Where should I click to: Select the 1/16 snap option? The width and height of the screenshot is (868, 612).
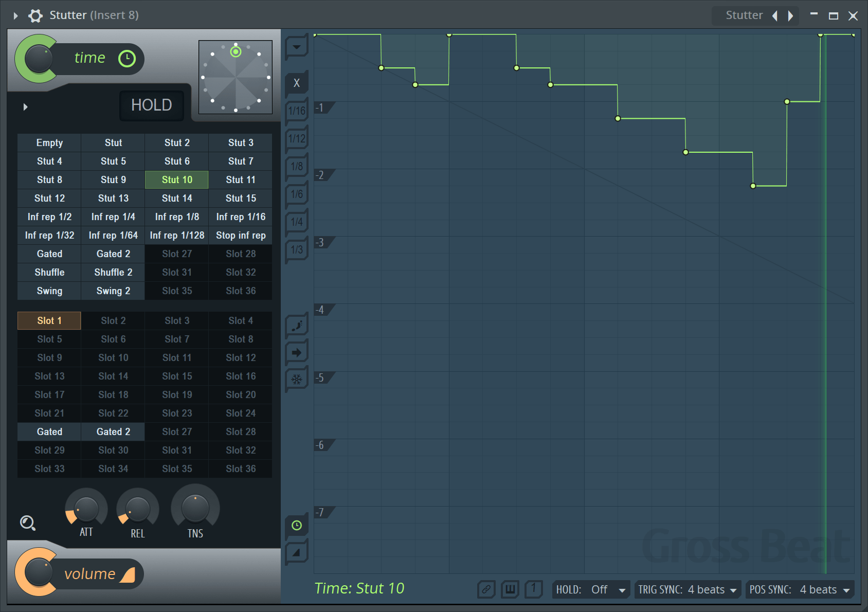(297, 111)
